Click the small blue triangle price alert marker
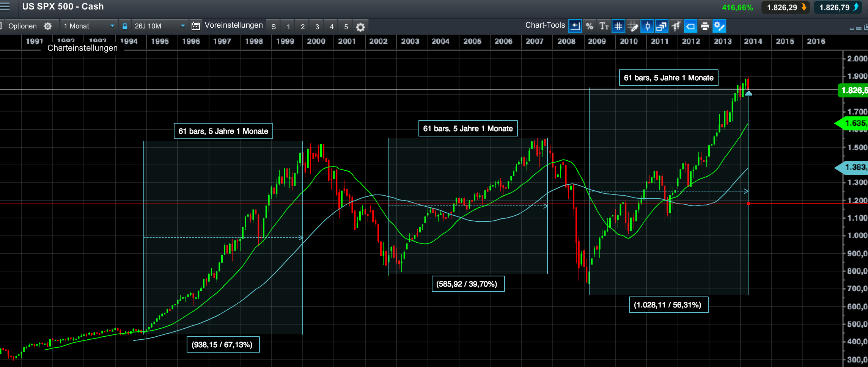Screen dimensions: 868x367 748,93
